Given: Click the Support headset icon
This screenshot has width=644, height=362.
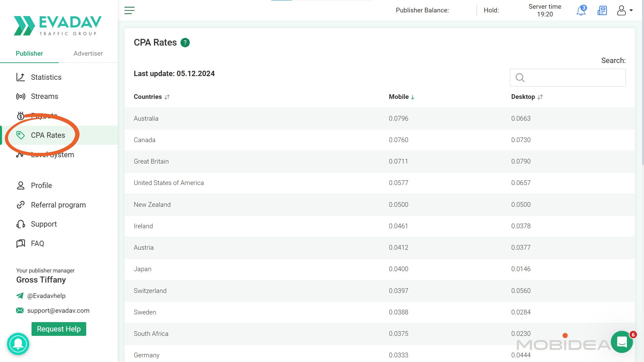Looking at the screenshot, I should (21, 224).
